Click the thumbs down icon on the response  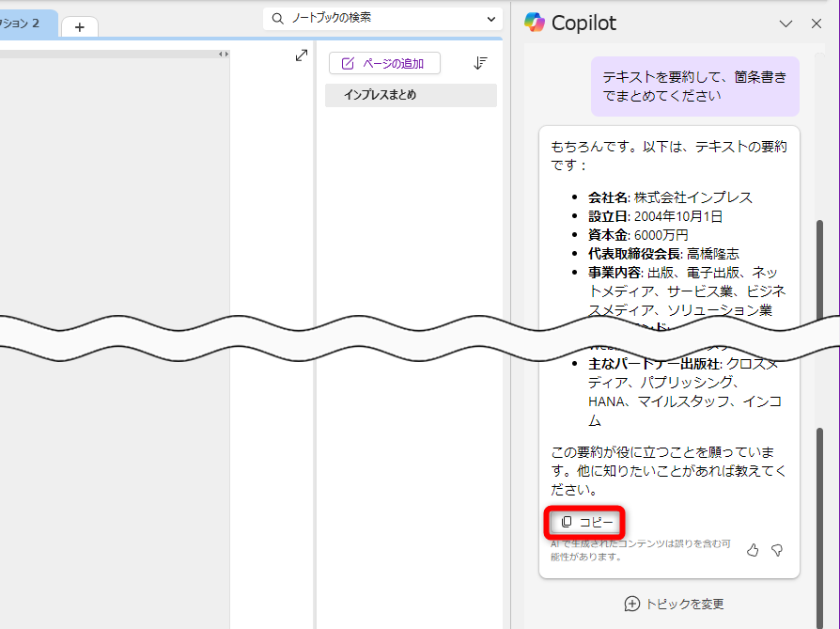(x=776, y=550)
